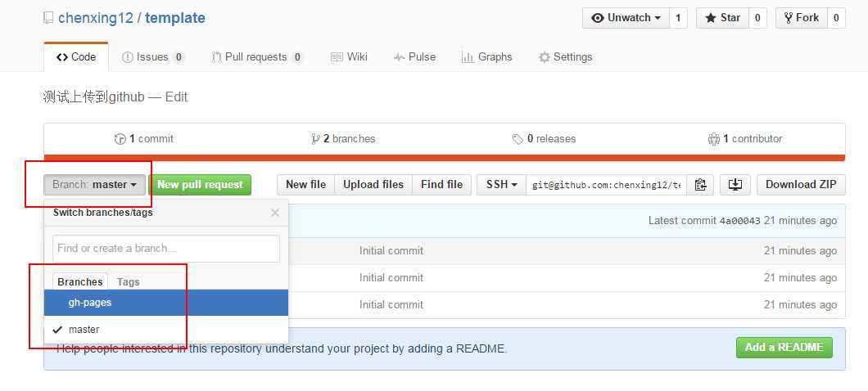Open the Pulse tab

click(414, 57)
